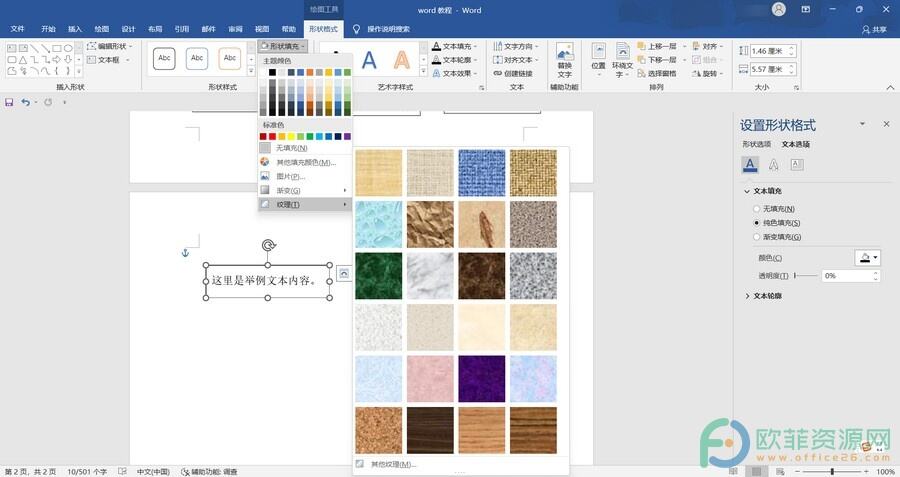The image size is (900, 477).
Task: Choose 图片 (Picture) from the fill menu
Action: point(290,176)
